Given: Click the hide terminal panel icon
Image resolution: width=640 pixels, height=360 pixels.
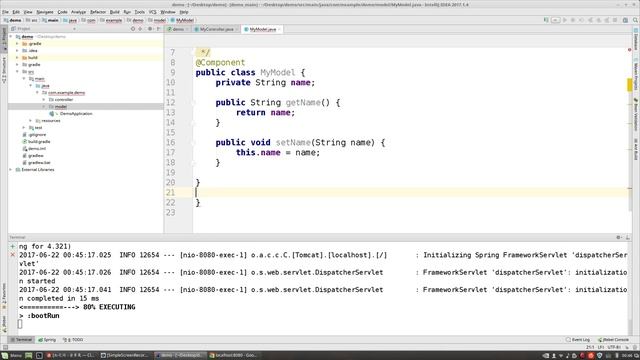Looking at the screenshot, I should click(x=627, y=237).
